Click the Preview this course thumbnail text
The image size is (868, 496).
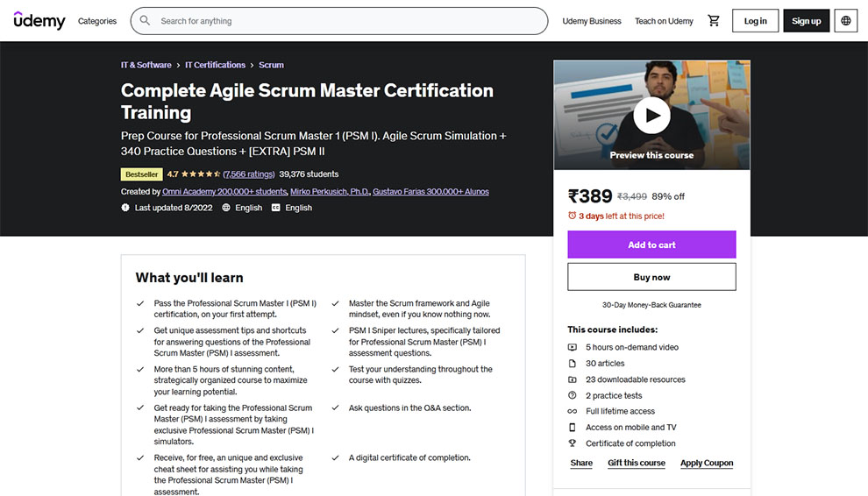tap(651, 155)
